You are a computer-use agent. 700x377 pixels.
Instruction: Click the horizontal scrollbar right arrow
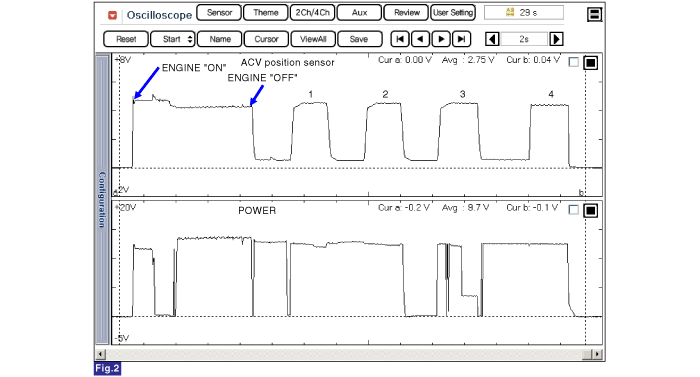click(598, 354)
